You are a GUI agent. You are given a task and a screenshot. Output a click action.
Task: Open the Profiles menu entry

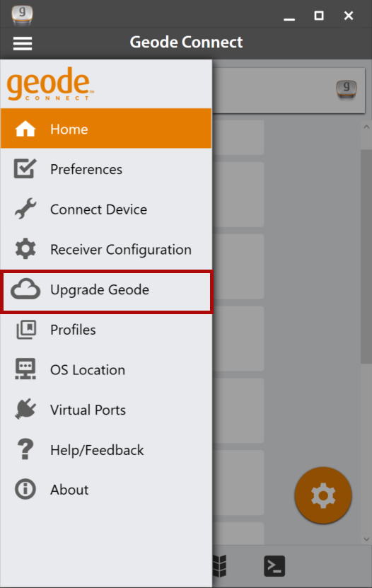[106, 330]
